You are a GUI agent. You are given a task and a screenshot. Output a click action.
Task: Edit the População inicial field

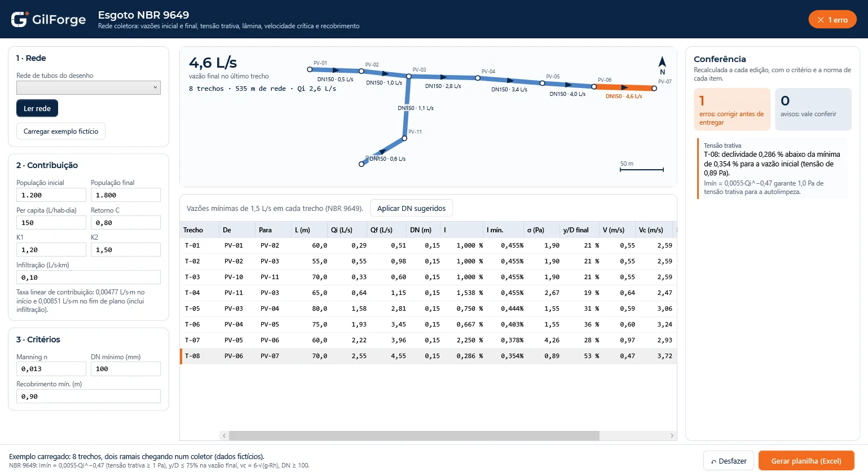51,195
